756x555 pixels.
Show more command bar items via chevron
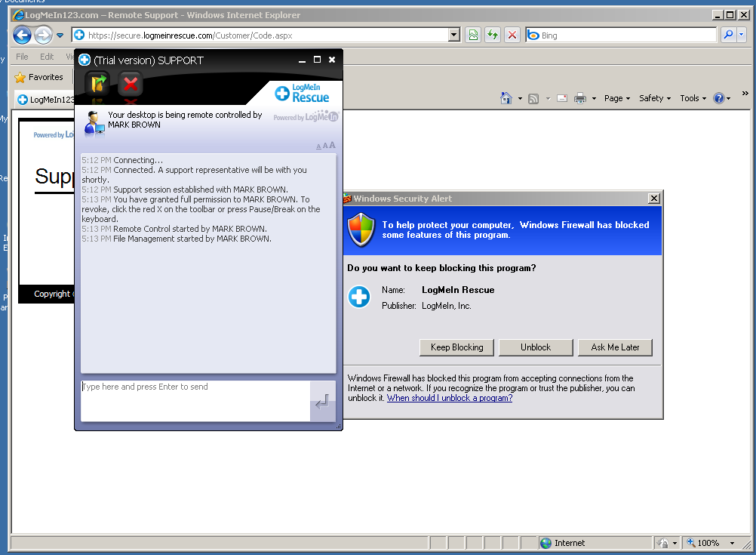[745, 93]
